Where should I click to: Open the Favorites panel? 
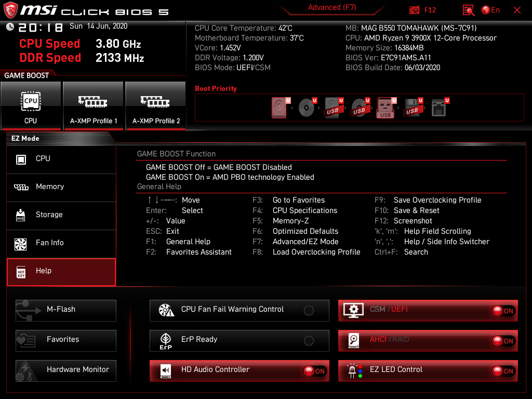pyautogui.click(x=66, y=341)
